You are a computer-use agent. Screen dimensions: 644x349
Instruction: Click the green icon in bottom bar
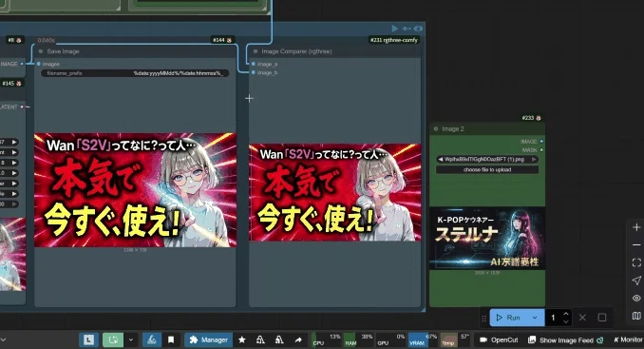click(x=113, y=339)
